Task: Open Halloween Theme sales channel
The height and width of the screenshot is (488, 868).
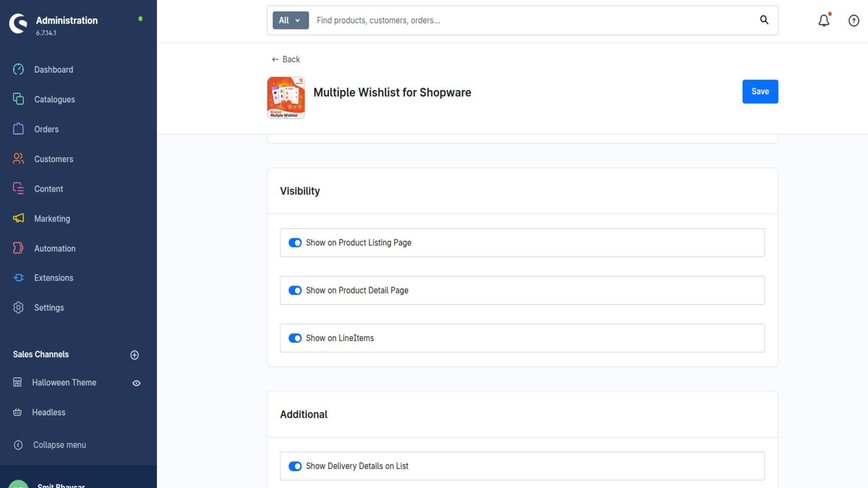Action: tap(64, 383)
